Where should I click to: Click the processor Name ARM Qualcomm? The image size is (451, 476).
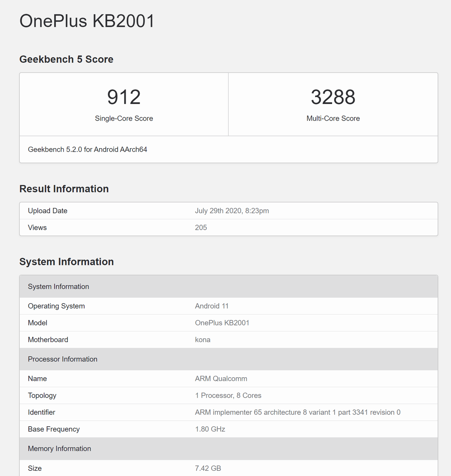221,378
